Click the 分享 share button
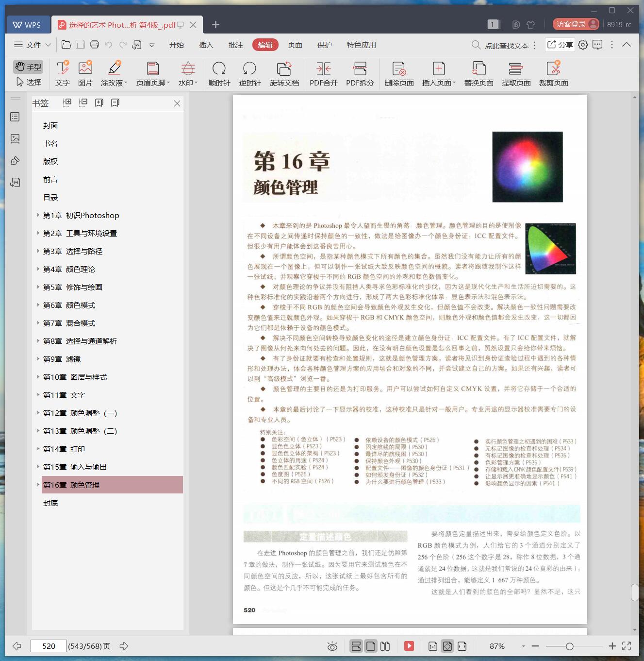The height and width of the screenshot is (661, 644). click(x=560, y=45)
